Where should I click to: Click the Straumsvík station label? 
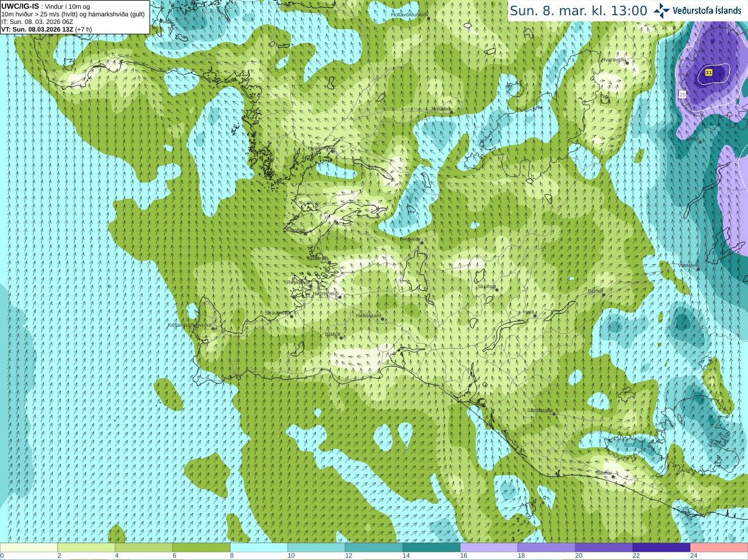click(x=277, y=313)
